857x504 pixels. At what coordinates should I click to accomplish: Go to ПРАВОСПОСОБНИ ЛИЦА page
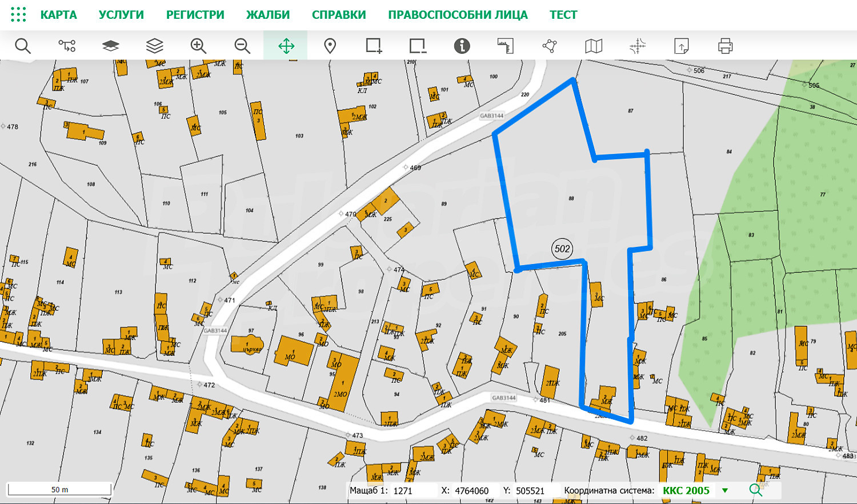point(458,15)
